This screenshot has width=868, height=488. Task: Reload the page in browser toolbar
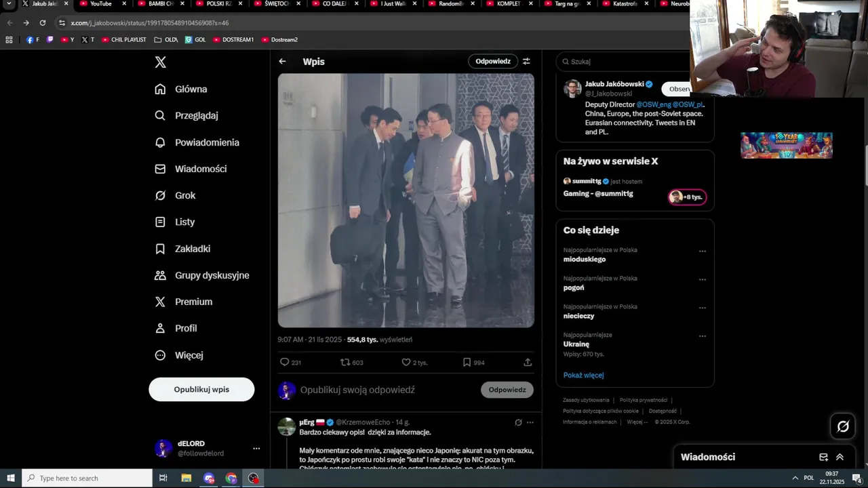[43, 22]
